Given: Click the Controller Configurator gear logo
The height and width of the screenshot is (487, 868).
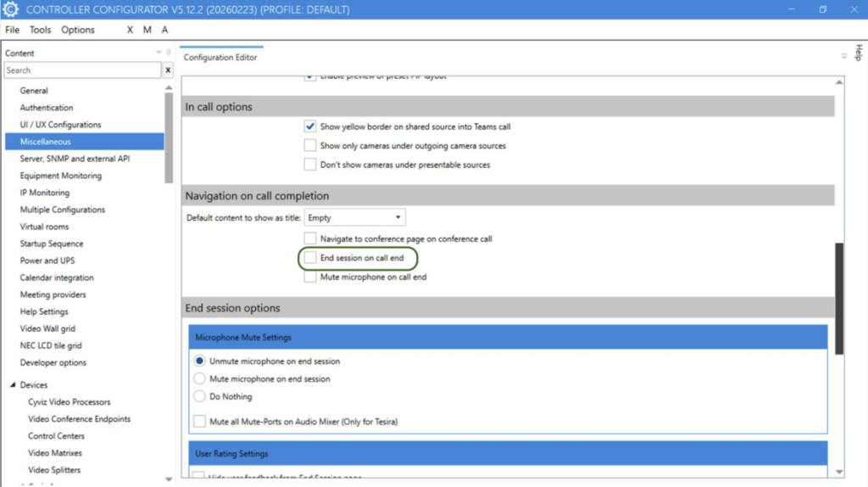Looking at the screenshot, I should tap(11, 9).
